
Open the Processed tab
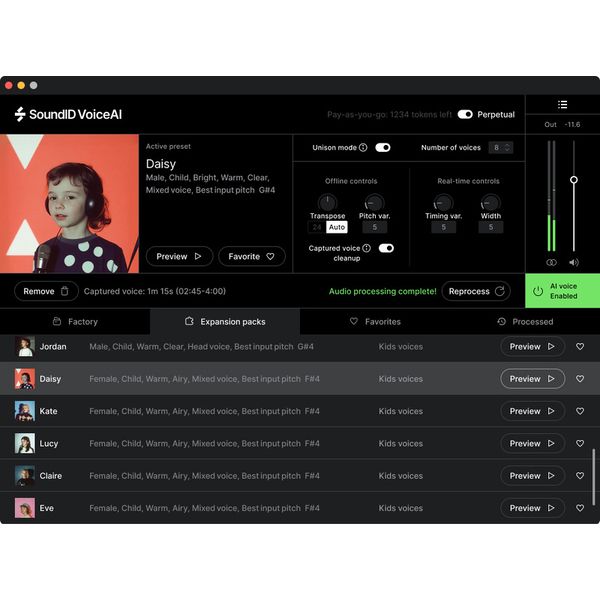[x=525, y=321]
